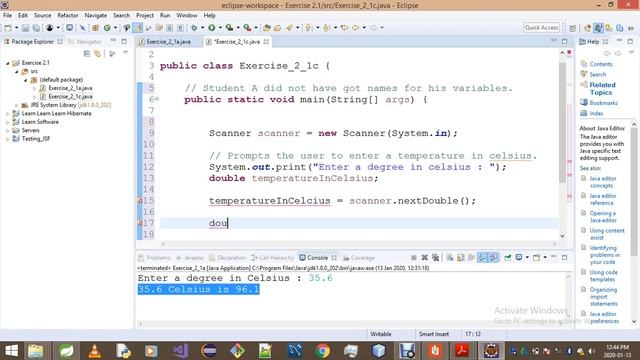The height and width of the screenshot is (360, 640).
Task: Toggle Mark Occurrences in the toolbar
Action: tap(138, 28)
